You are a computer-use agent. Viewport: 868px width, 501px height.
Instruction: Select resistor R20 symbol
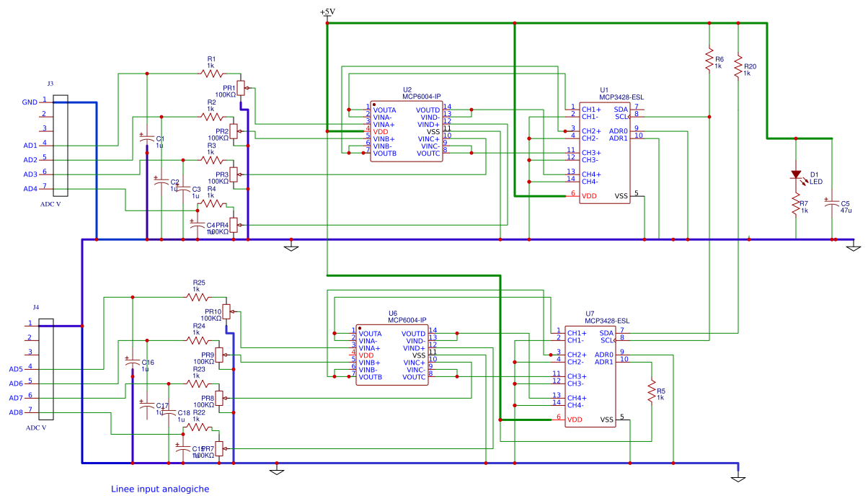coord(739,67)
